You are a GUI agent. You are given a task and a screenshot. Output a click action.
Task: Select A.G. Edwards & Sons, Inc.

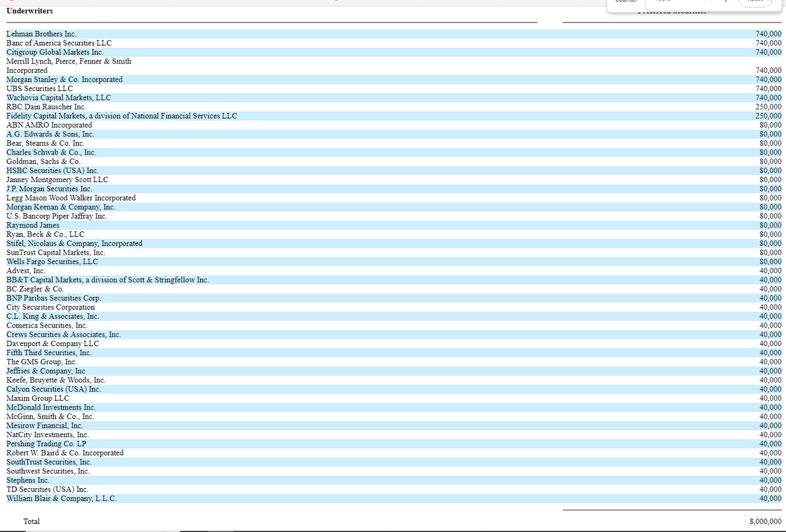pyautogui.click(x=50, y=134)
